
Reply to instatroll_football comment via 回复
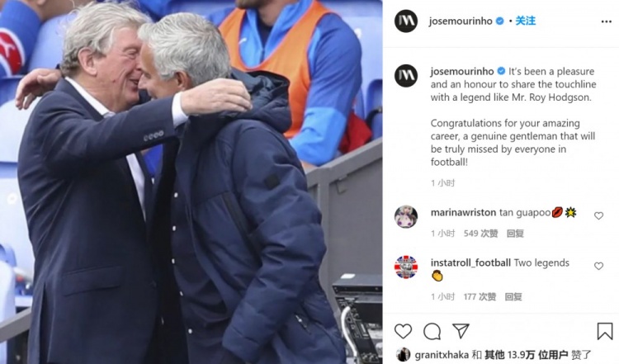[x=513, y=296]
